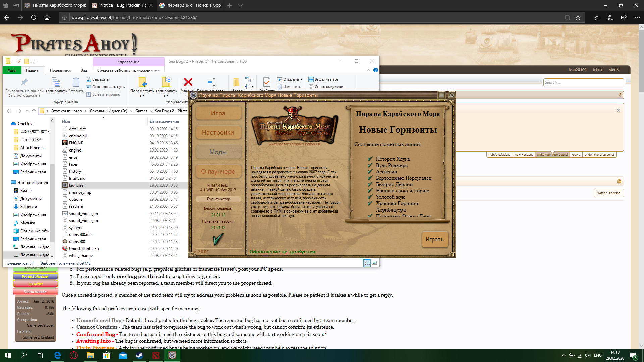Viewport: 644px width, 362px height.
Task: Open Загрузки folder in navigation pane
Action: pos(29,207)
